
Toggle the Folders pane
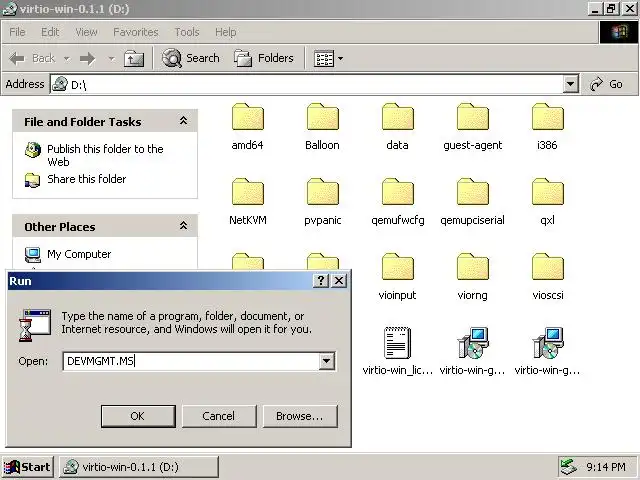(264, 58)
